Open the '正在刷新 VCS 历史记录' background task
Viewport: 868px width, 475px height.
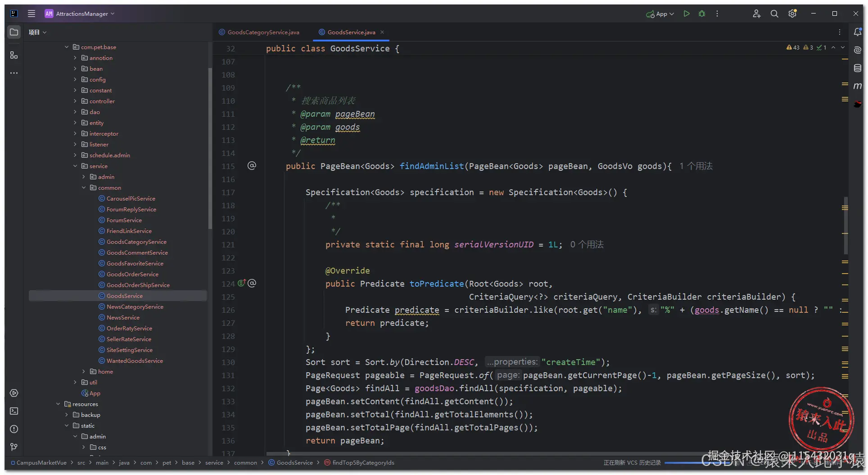[632, 462]
